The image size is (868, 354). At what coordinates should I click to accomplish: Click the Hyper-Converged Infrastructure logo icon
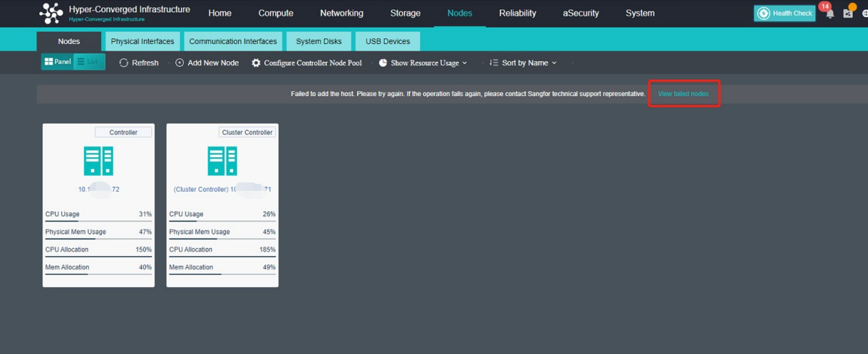click(51, 13)
